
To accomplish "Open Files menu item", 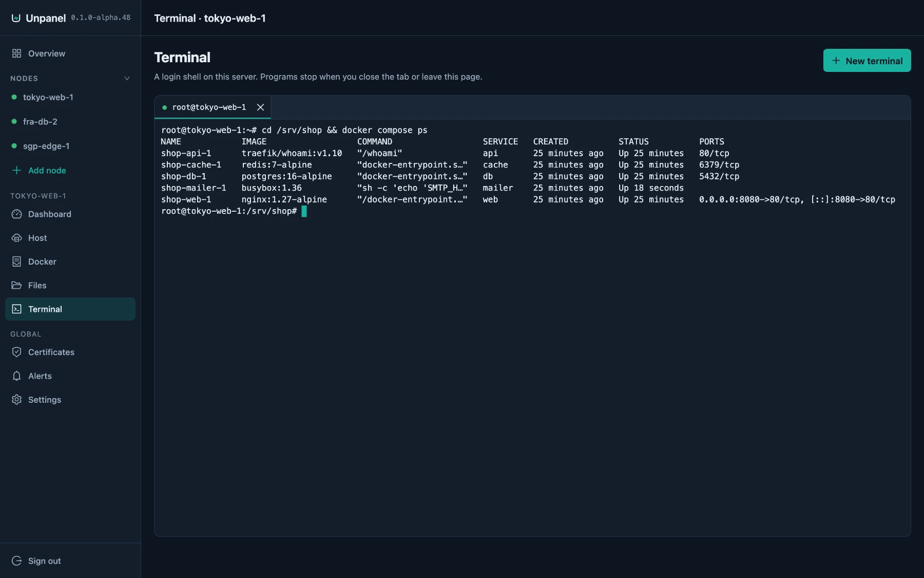I will click(x=70, y=285).
